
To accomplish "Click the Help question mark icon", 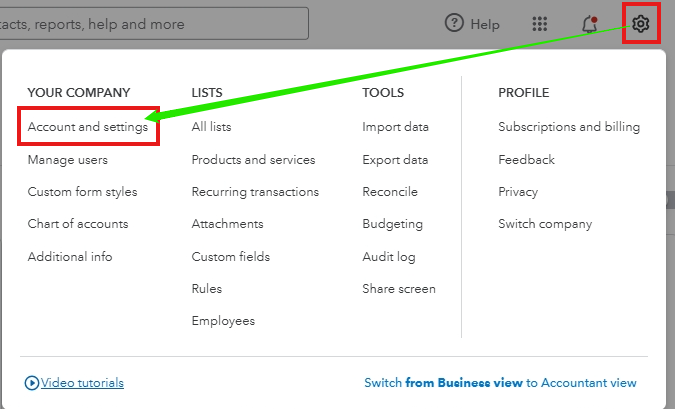I will tap(454, 24).
